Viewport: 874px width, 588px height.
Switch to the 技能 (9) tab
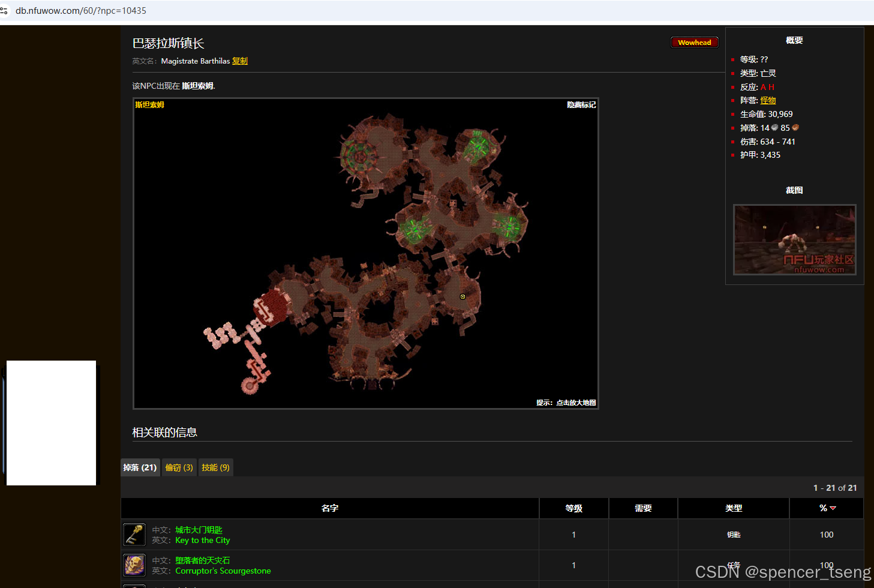pos(216,467)
